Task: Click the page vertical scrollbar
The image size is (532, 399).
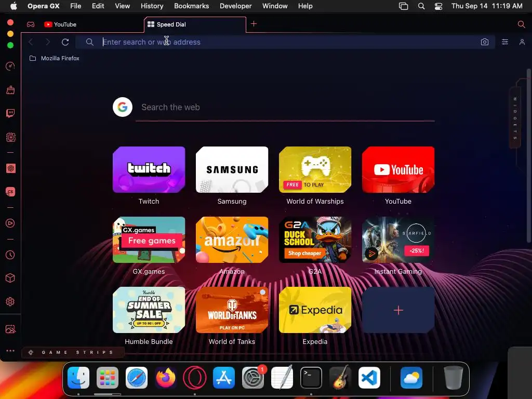Action: pos(528,156)
